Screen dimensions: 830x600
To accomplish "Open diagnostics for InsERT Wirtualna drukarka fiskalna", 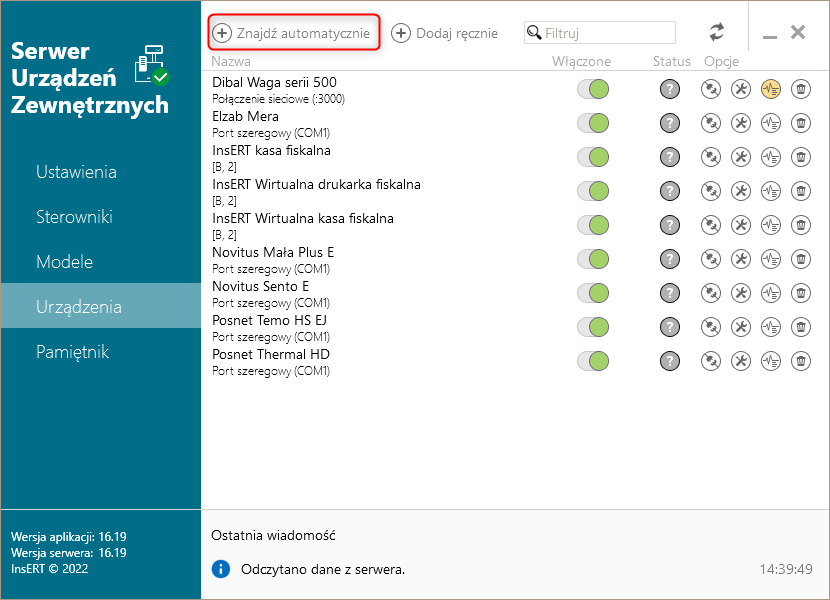I will coord(771,191).
